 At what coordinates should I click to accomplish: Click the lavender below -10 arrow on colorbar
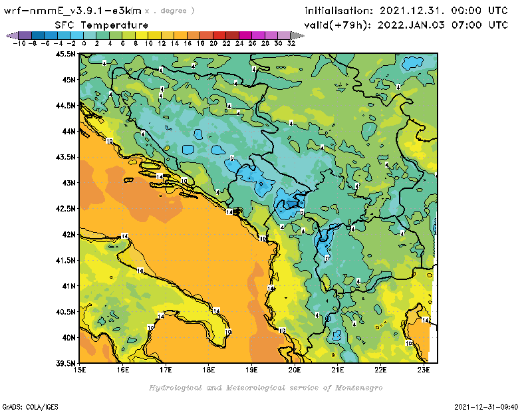(12, 35)
